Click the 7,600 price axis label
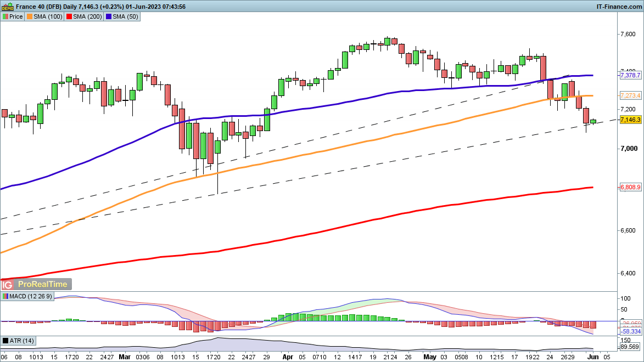The width and height of the screenshot is (644, 362). click(628, 34)
